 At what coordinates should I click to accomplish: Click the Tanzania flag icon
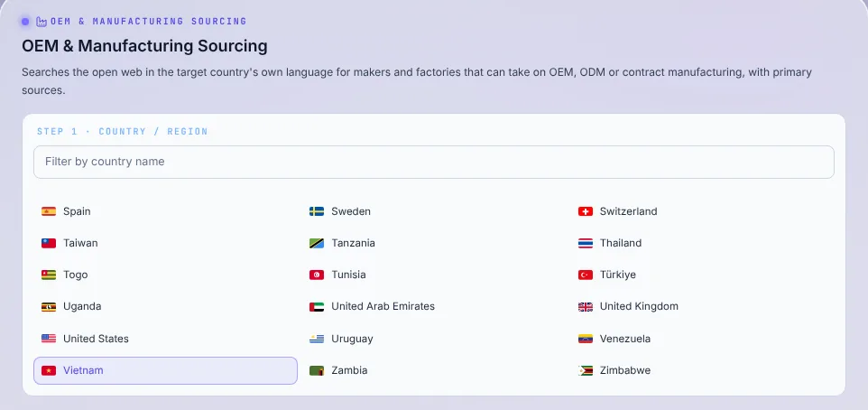317,243
